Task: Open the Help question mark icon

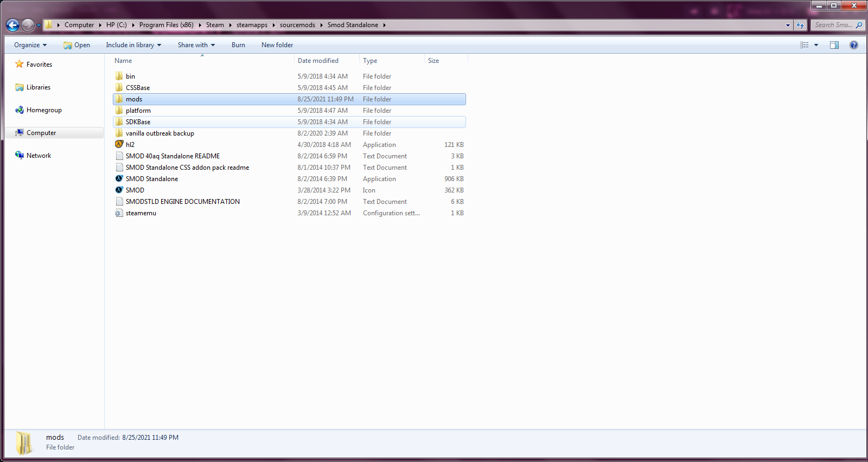Action: pyautogui.click(x=854, y=45)
